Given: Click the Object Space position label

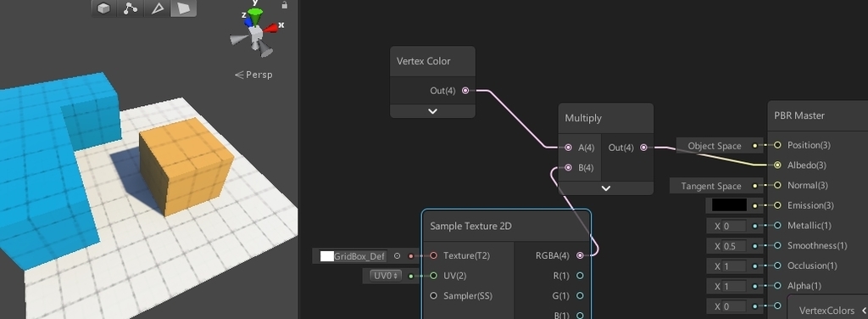Looking at the screenshot, I should 714,146.
